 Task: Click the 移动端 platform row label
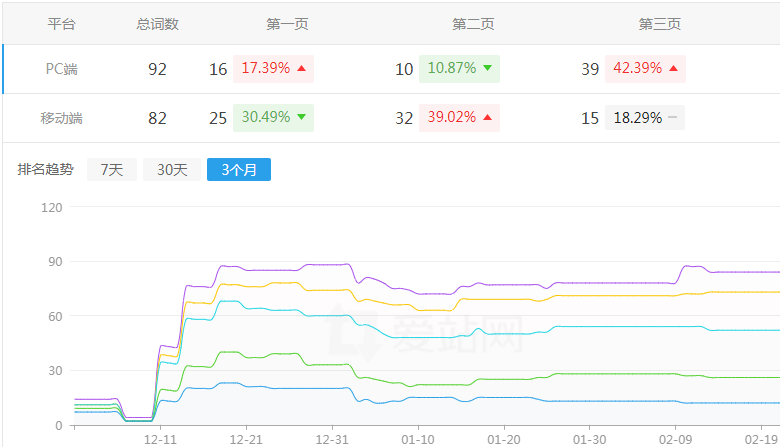tap(64, 118)
